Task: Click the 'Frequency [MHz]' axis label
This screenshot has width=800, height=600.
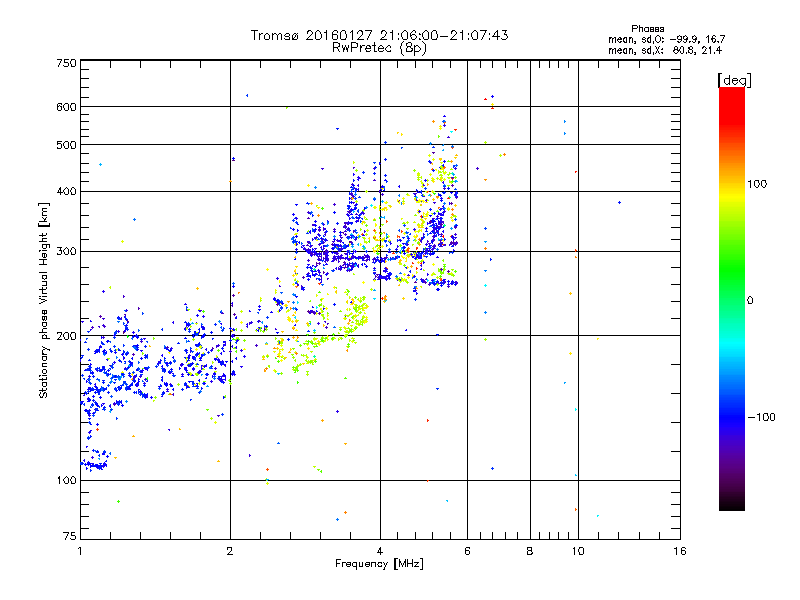Action: tap(379, 564)
